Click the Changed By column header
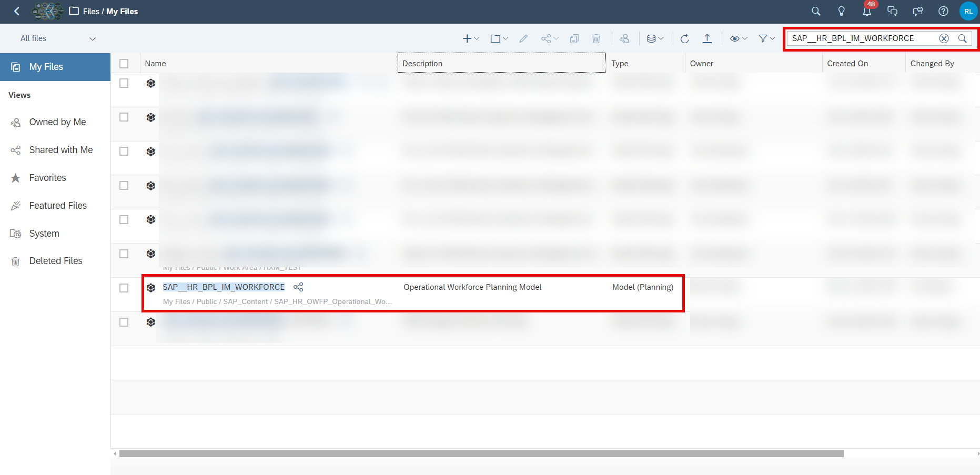This screenshot has width=980, height=475. point(932,64)
